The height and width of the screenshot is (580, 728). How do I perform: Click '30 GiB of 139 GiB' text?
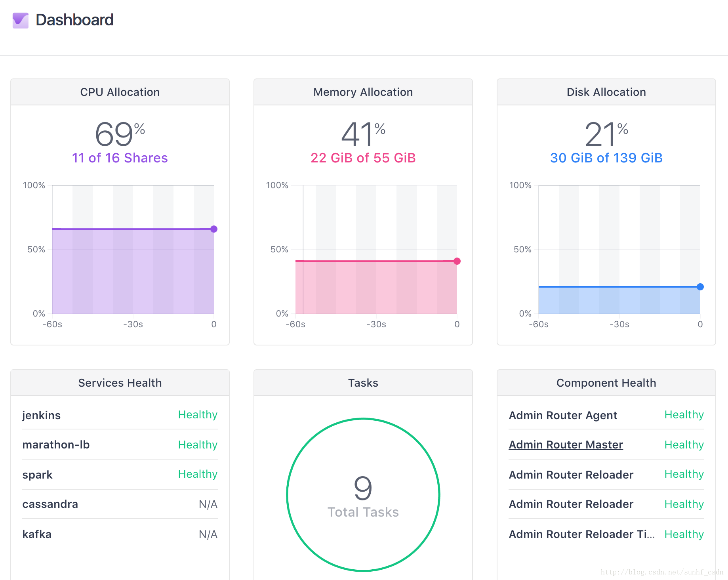click(x=606, y=158)
